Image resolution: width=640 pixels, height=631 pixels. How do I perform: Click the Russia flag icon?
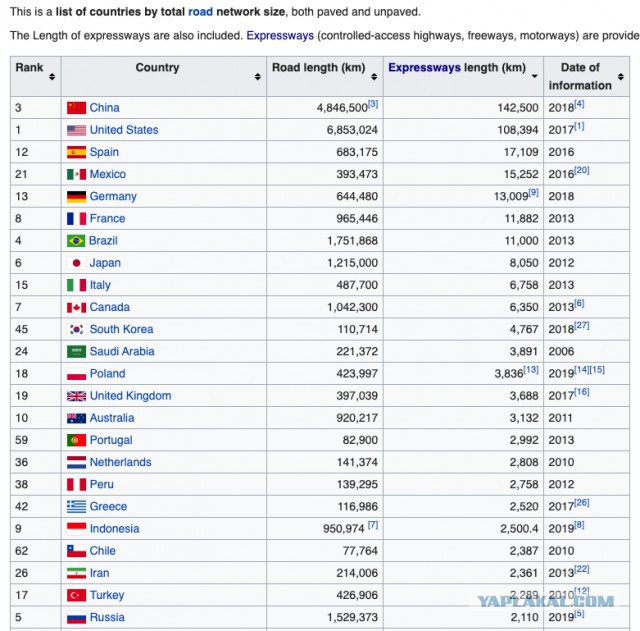click(76, 618)
